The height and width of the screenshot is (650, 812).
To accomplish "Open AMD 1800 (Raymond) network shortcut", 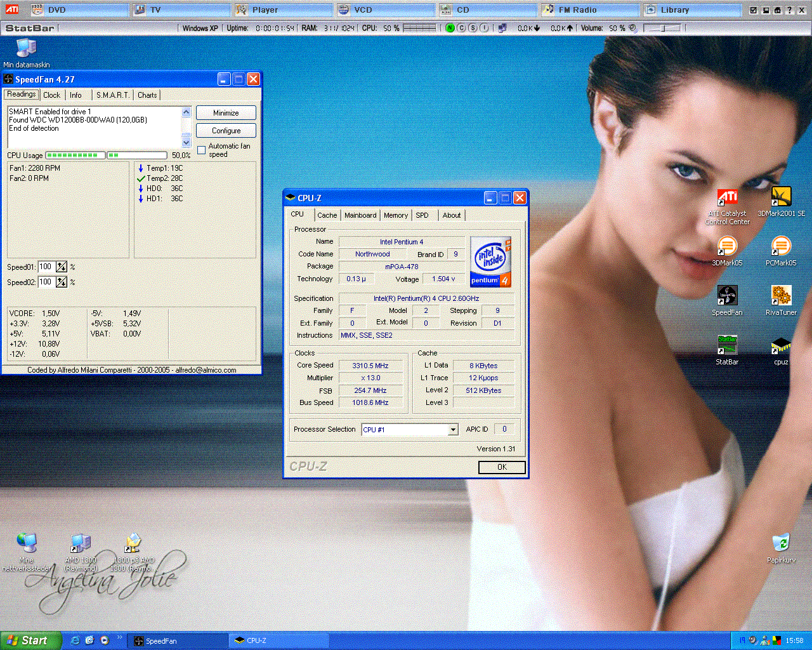I will (x=81, y=552).
